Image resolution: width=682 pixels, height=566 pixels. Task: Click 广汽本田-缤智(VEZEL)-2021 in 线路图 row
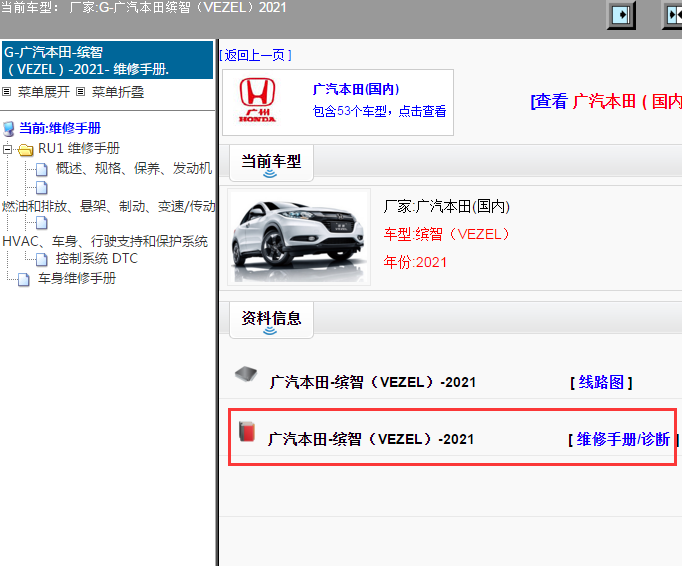click(x=373, y=382)
